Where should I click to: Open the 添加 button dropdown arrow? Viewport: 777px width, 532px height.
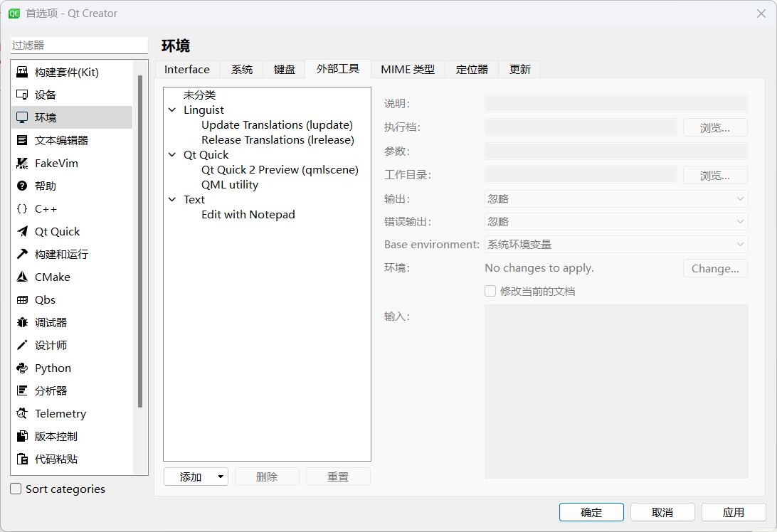pyautogui.click(x=221, y=477)
